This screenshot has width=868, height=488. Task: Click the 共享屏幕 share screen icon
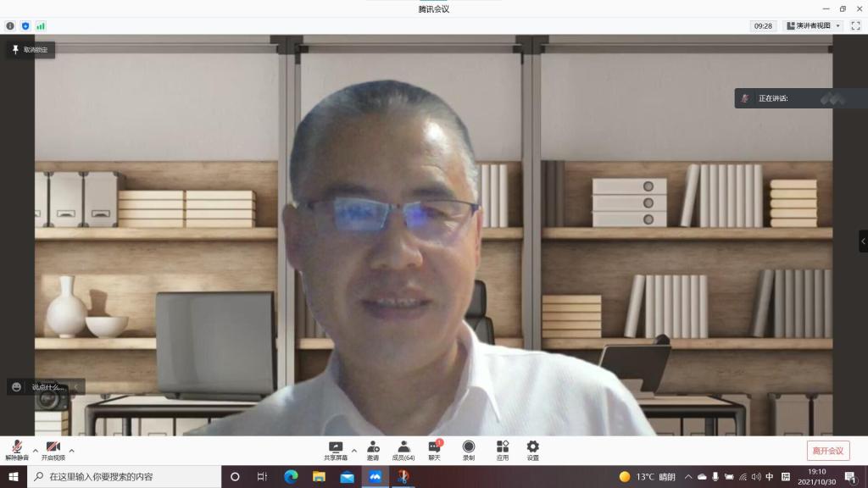coord(336,449)
